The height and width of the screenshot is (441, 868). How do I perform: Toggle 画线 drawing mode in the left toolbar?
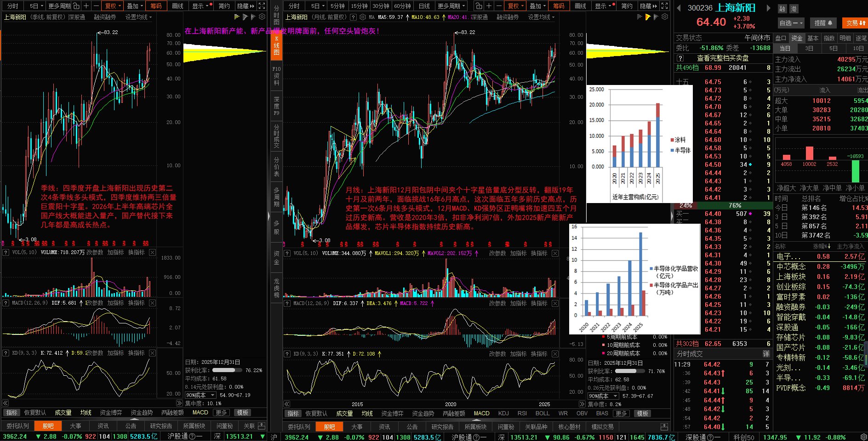point(178,6)
